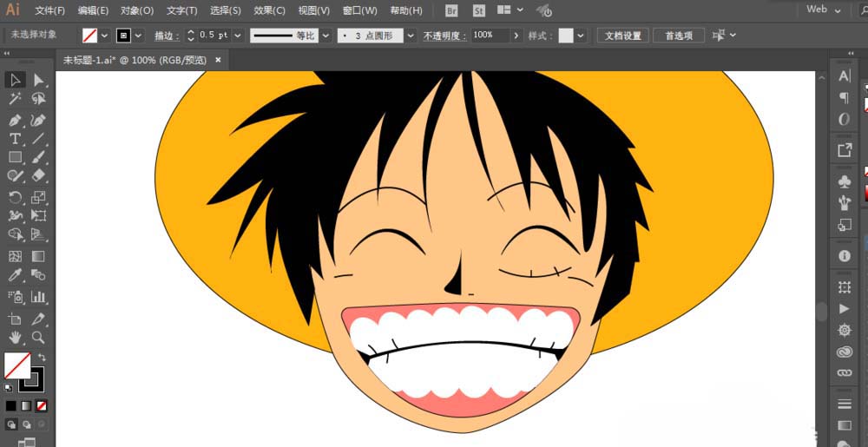Open variable width profile 等比 dropdown
This screenshot has width=868, height=447.
326,36
